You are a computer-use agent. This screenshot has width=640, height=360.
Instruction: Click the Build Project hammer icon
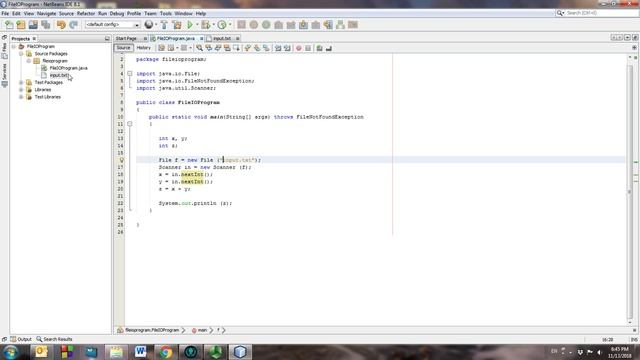[x=164, y=25]
